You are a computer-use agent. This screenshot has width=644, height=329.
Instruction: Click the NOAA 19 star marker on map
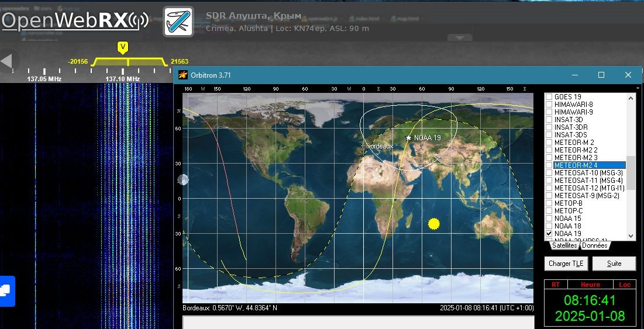pos(408,138)
